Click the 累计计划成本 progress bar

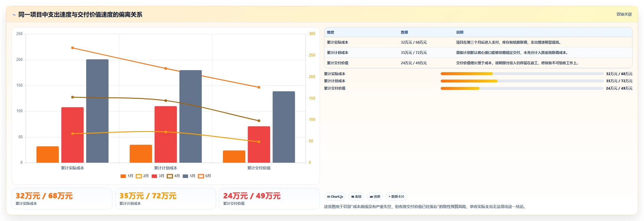pyautogui.click(x=522, y=81)
